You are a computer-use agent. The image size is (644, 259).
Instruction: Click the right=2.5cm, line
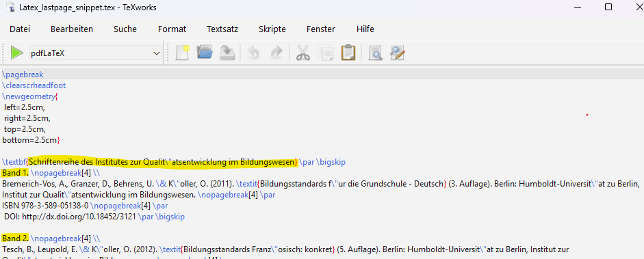pos(27,118)
